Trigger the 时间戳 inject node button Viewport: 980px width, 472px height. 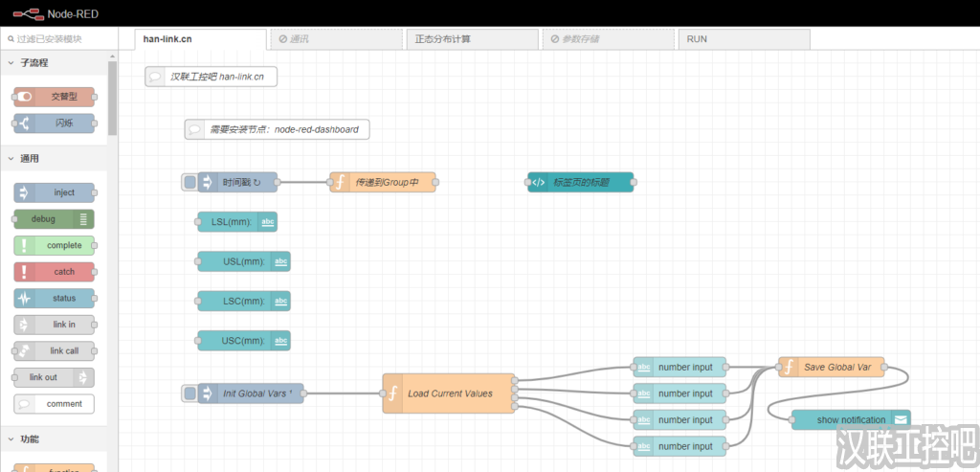(x=189, y=183)
